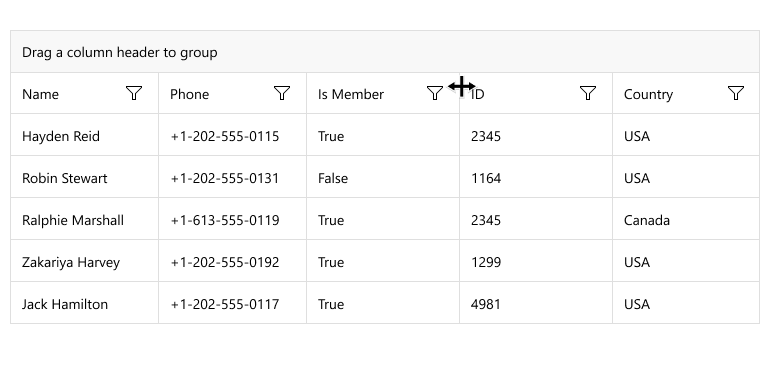Open the Phone column filter icon
770x384 pixels.
coord(282,93)
